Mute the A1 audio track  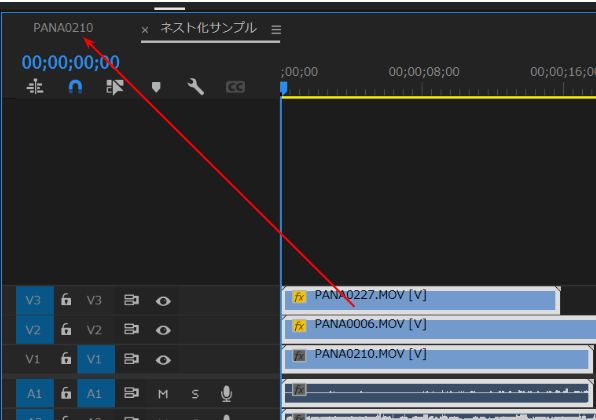163,394
